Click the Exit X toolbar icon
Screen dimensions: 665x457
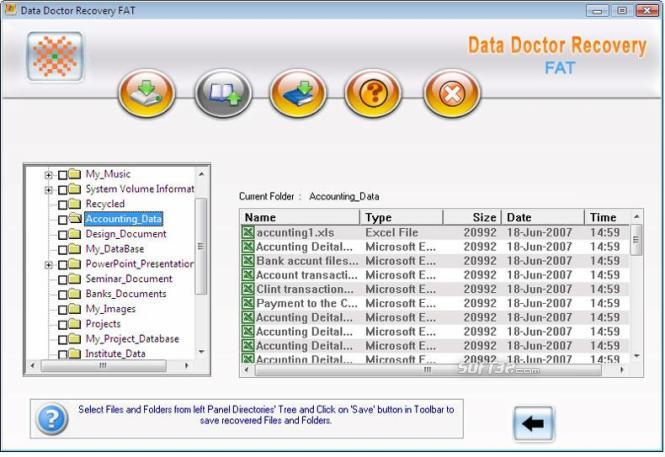coord(452,93)
